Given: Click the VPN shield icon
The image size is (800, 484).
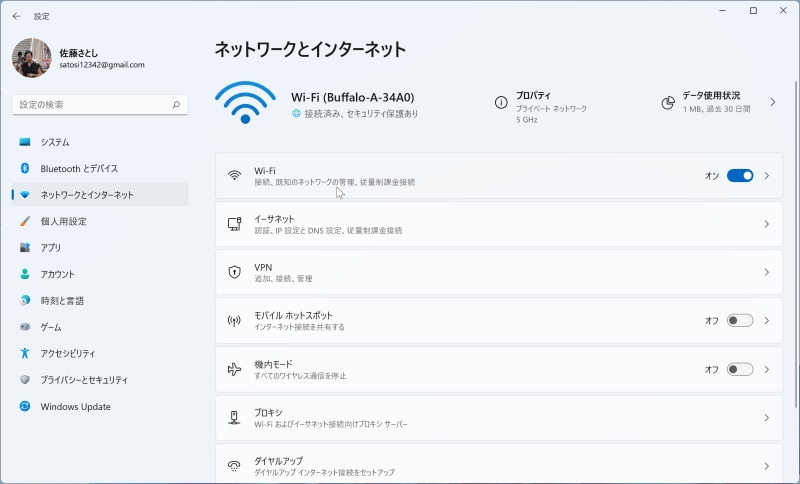Looking at the screenshot, I should (x=234, y=272).
